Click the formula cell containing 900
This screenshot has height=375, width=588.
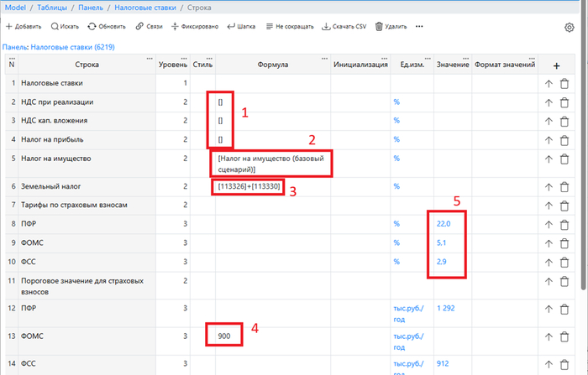tap(223, 336)
